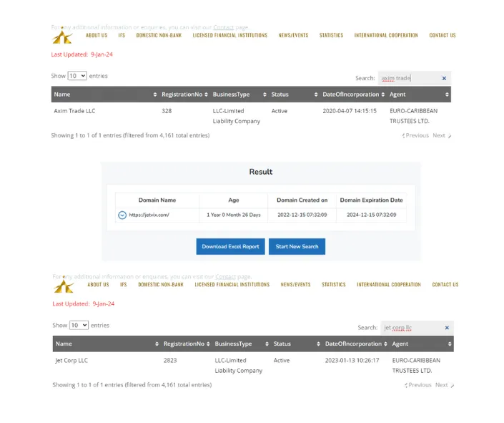Select EURO-CARIBBEAN TRUSTEES agent in Jet Corp row
Viewport: 504px width, 423px height.
[416, 366]
